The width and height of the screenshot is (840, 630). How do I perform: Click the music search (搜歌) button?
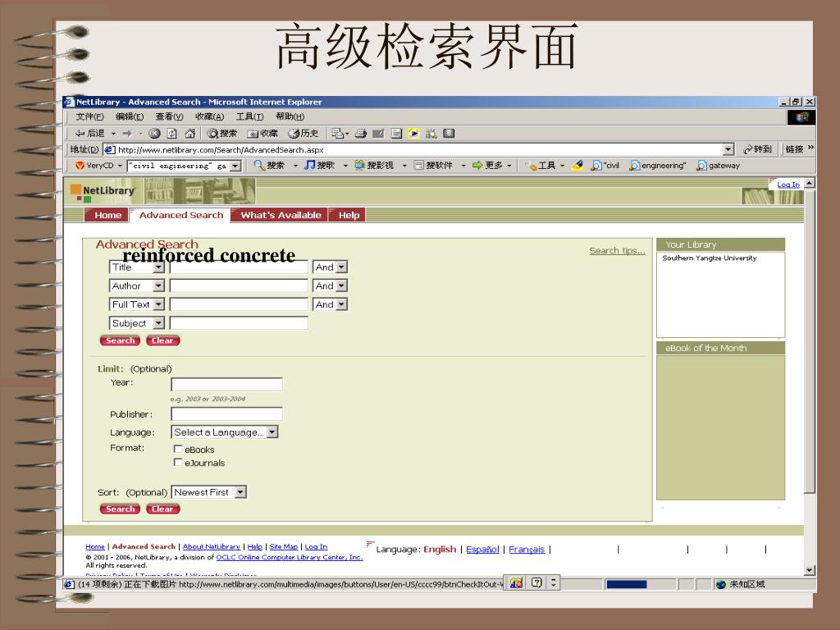point(319,166)
